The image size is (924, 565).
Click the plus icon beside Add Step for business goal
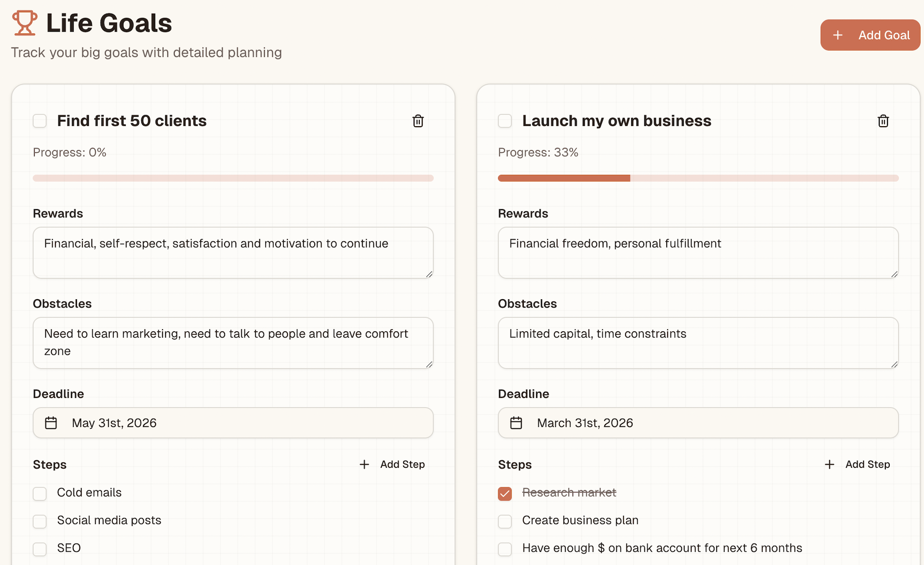coord(829,464)
